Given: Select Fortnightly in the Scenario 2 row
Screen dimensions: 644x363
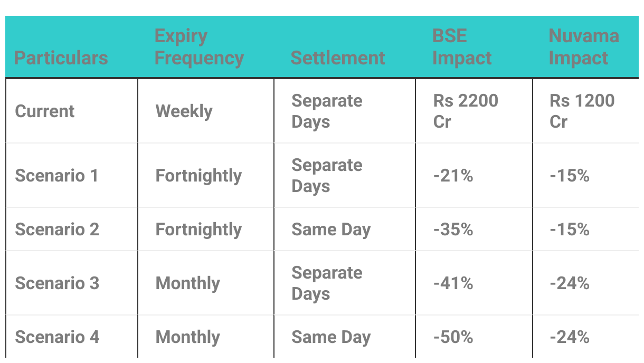Looking at the screenshot, I should click(x=198, y=230).
